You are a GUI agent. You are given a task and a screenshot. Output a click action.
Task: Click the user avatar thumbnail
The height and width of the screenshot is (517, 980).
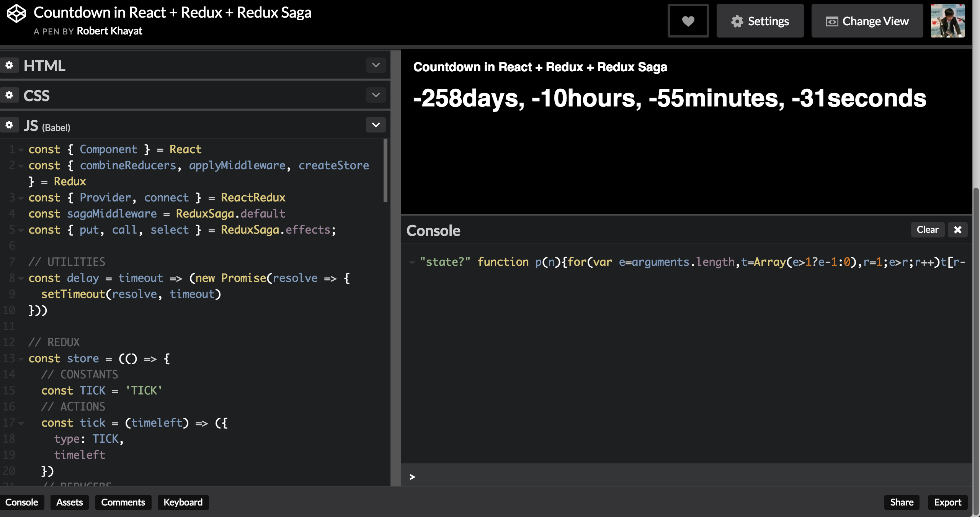pyautogui.click(x=947, y=21)
